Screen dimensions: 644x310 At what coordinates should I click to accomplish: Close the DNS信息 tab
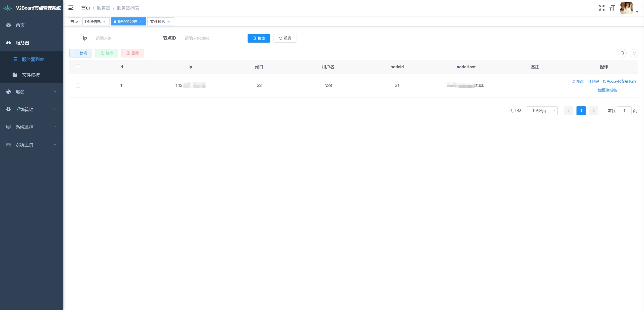104,22
